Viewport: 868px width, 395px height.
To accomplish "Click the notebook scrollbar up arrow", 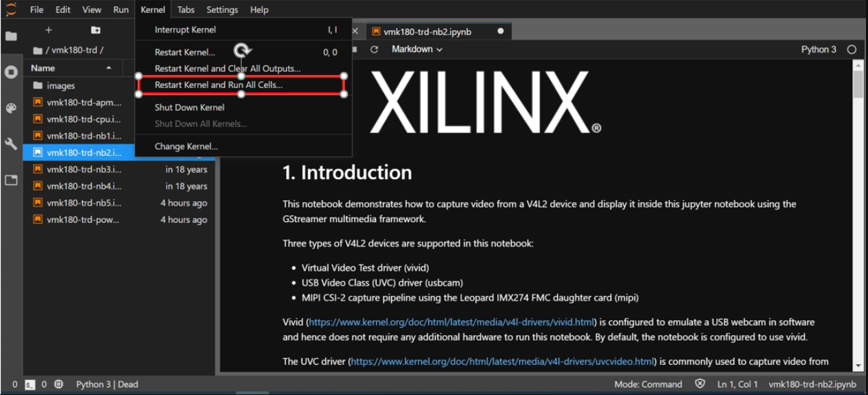I will [x=858, y=64].
